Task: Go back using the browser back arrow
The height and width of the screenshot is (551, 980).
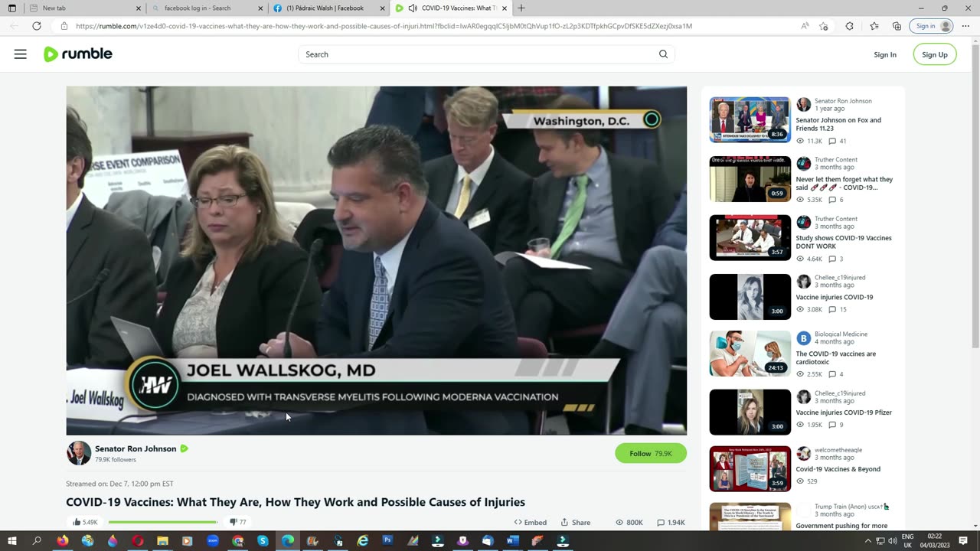Action: tap(13, 26)
